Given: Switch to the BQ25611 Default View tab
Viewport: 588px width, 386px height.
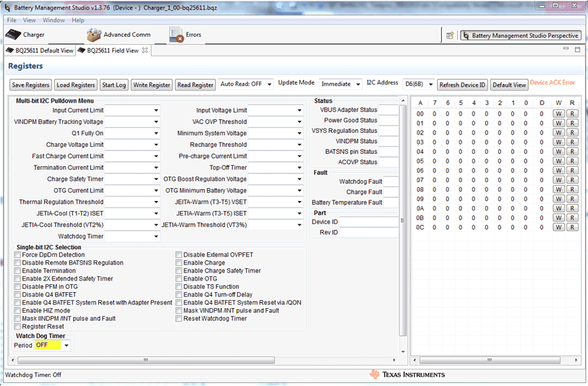Looking at the screenshot, I should 40,51.
